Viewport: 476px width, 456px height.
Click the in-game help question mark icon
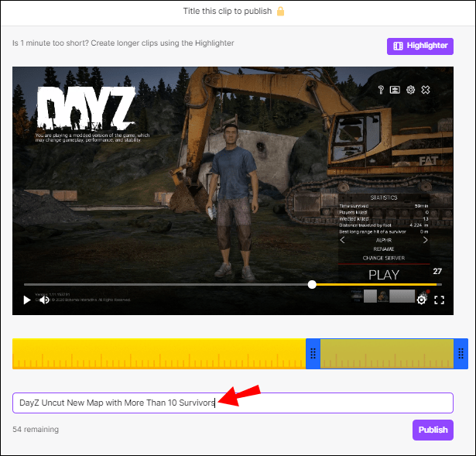click(x=381, y=90)
